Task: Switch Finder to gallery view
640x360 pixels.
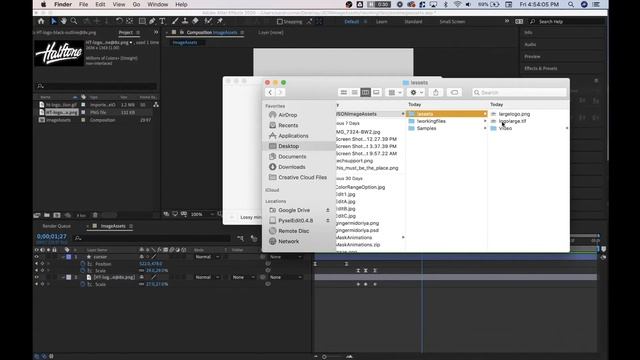Action: click(376, 93)
